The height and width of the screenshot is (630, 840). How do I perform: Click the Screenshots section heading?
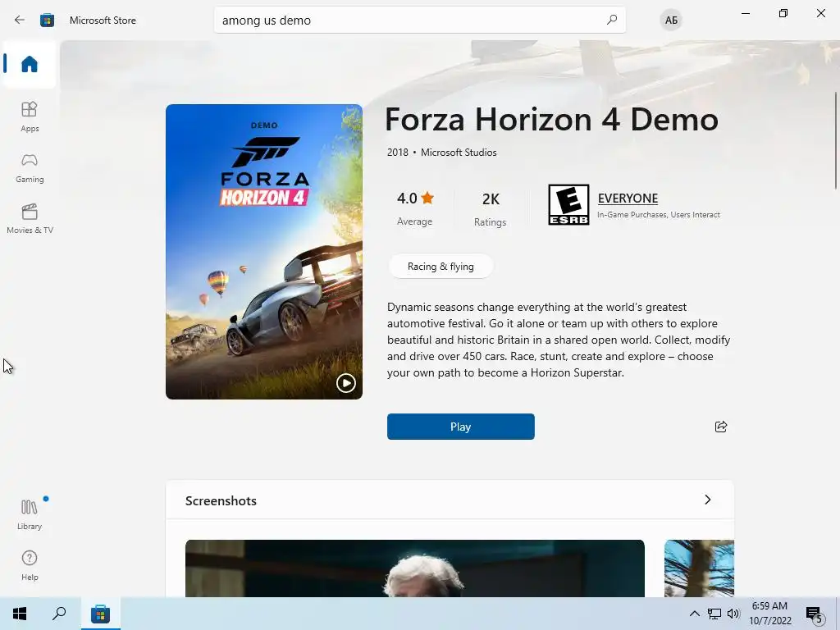(x=221, y=500)
